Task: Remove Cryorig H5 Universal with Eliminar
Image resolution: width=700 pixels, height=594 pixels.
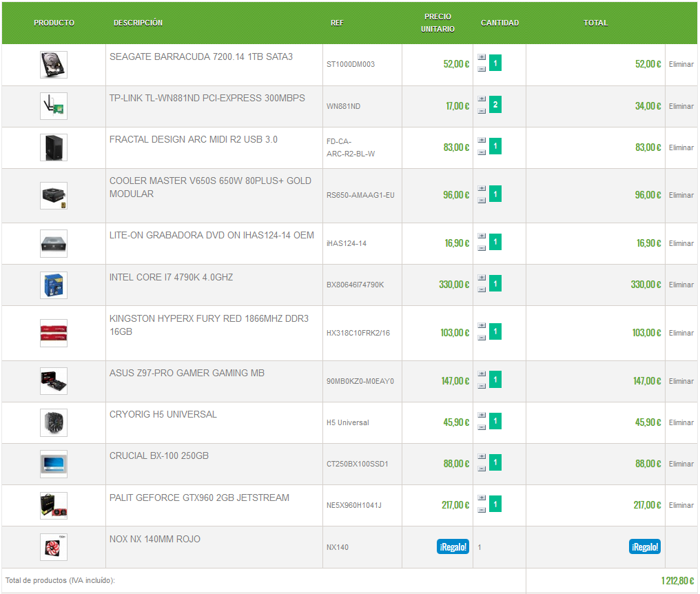Action: pos(681,422)
